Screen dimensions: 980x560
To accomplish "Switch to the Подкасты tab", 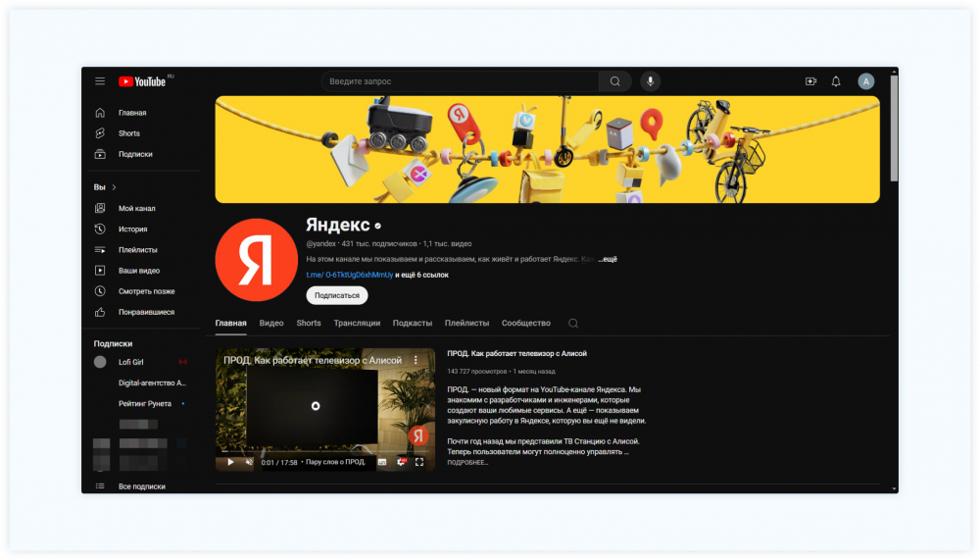I will coord(413,323).
